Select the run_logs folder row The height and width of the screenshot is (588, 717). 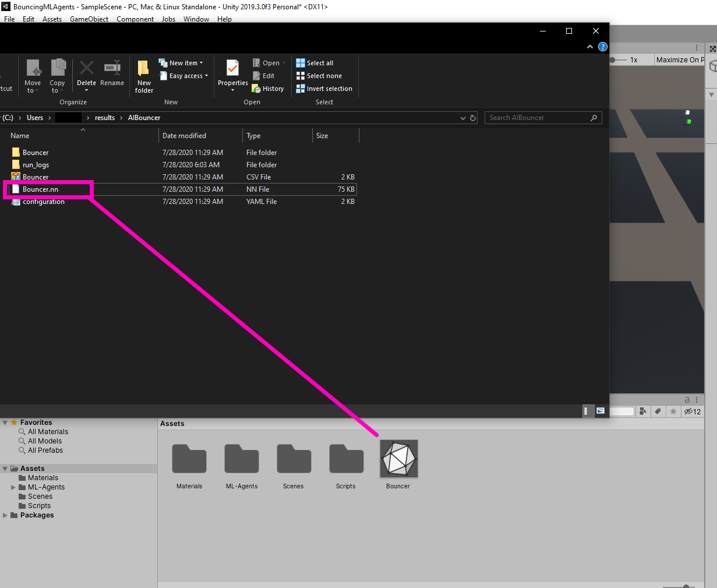(x=182, y=165)
